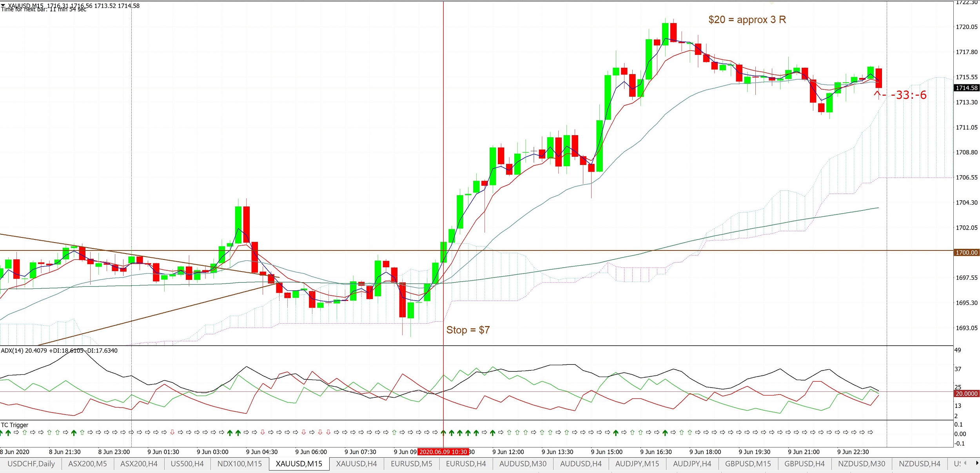Select the EURUSD,H4 chart tab
This screenshot has height=473, width=980.
466,464
